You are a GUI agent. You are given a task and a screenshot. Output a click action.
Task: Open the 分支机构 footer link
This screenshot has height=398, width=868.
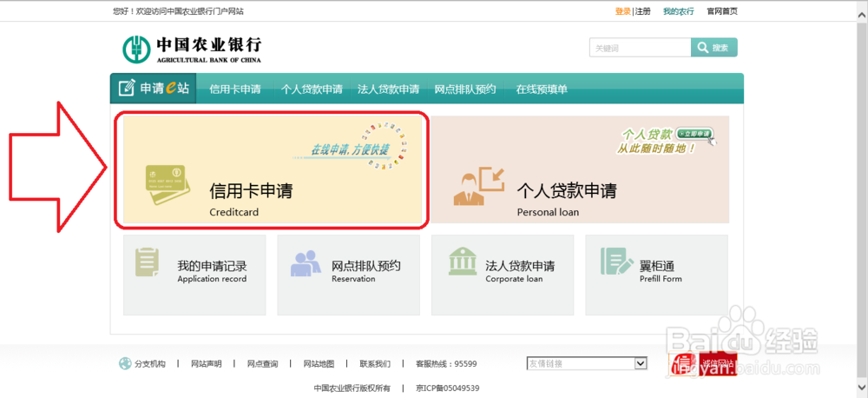click(x=150, y=364)
